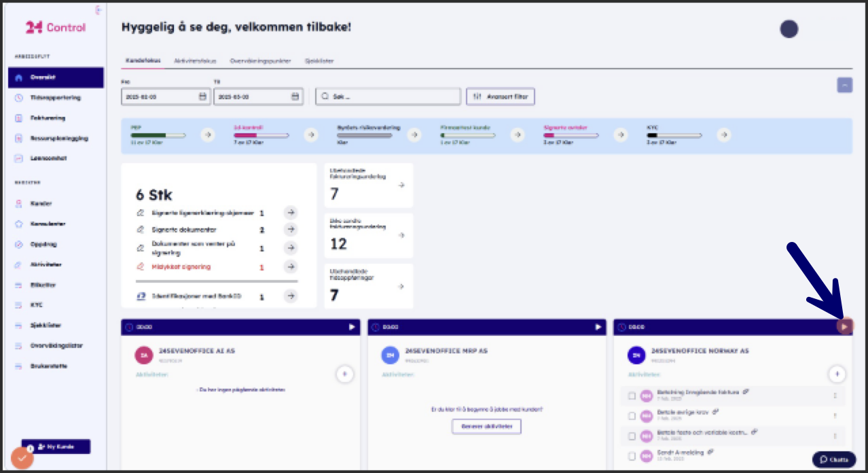Open arrow next to Signerte dokumenter
This screenshot has height=473, width=868.
290,230
